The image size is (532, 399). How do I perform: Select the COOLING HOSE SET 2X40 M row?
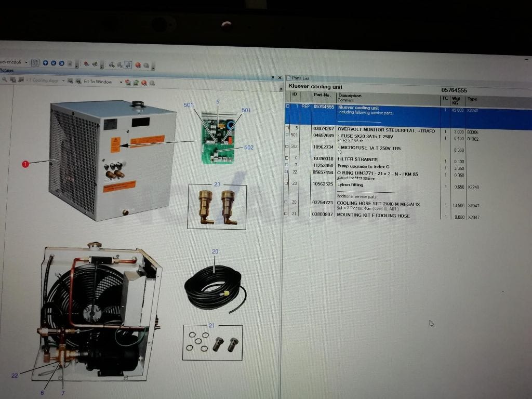click(x=407, y=206)
